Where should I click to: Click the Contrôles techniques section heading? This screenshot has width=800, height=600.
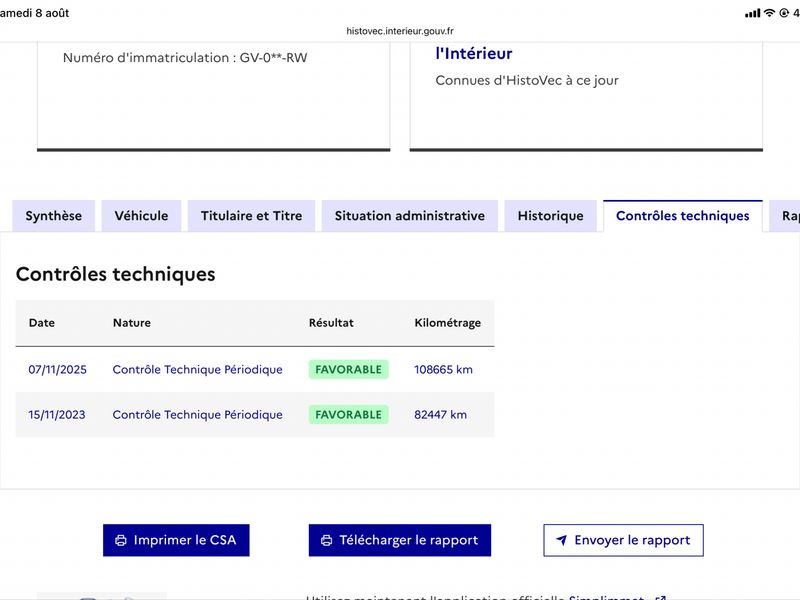click(x=116, y=274)
